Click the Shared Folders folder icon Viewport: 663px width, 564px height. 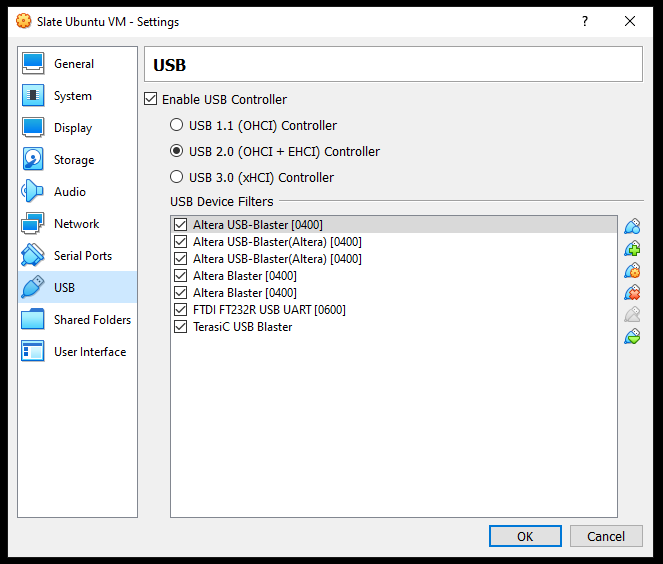[33, 319]
